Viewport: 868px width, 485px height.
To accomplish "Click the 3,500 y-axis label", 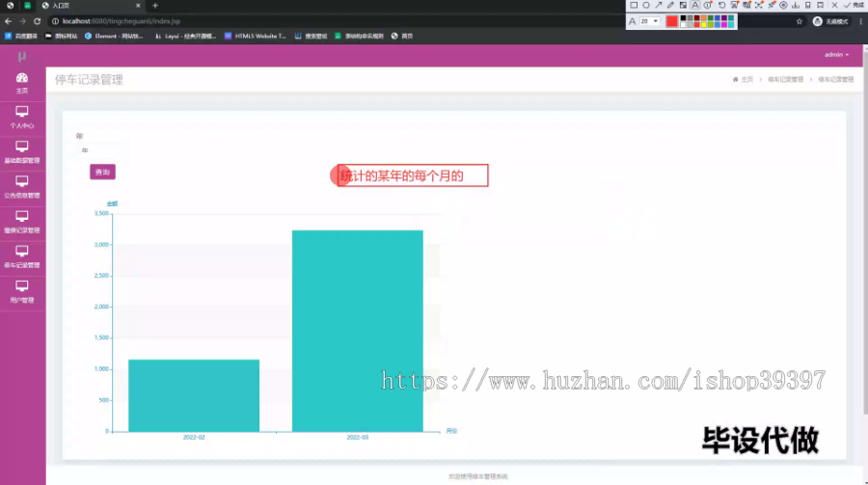I will pos(101,213).
